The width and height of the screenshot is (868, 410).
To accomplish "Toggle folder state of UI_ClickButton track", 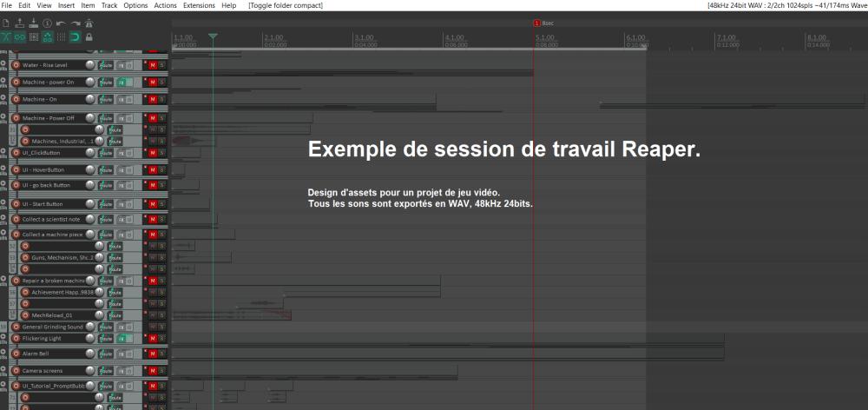I will (3, 151).
